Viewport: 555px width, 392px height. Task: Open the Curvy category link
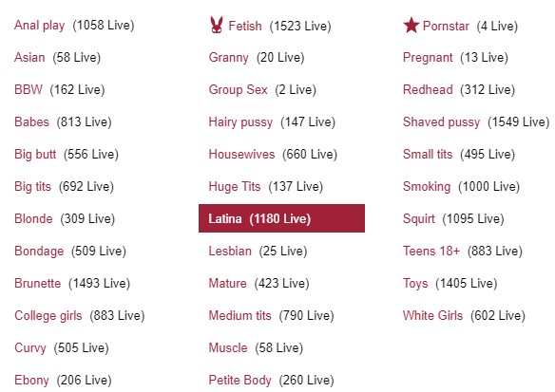pyautogui.click(x=30, y=347)
